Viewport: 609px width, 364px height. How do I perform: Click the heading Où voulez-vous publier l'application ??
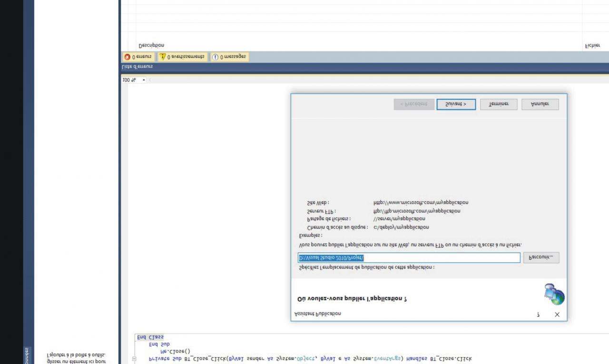pyautogui.click(x=352, y=299)
